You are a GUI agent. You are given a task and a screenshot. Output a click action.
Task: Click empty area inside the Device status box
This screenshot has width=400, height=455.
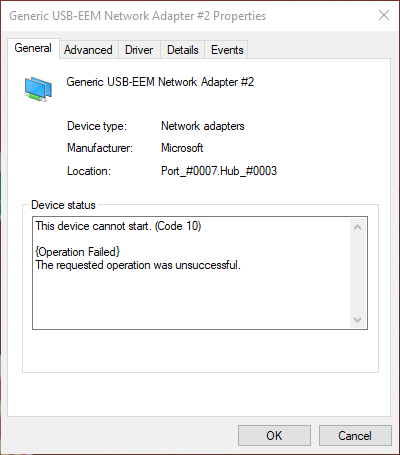click(x=192, y=300)
